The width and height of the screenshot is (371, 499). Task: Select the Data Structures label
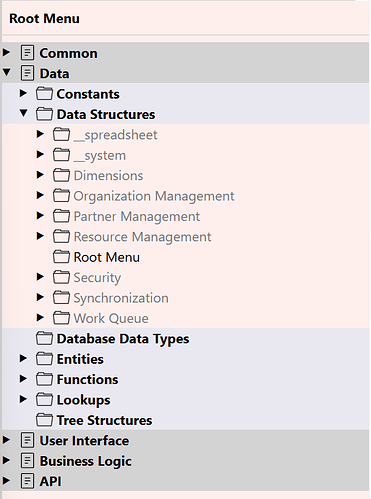106,114
